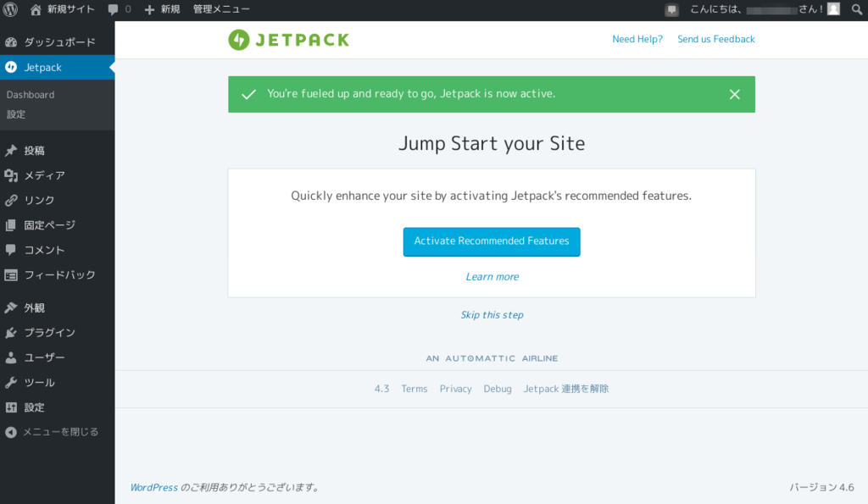Open the search magnifier icon
Viewport: 868px width, 504px height.
click(856, 9)
